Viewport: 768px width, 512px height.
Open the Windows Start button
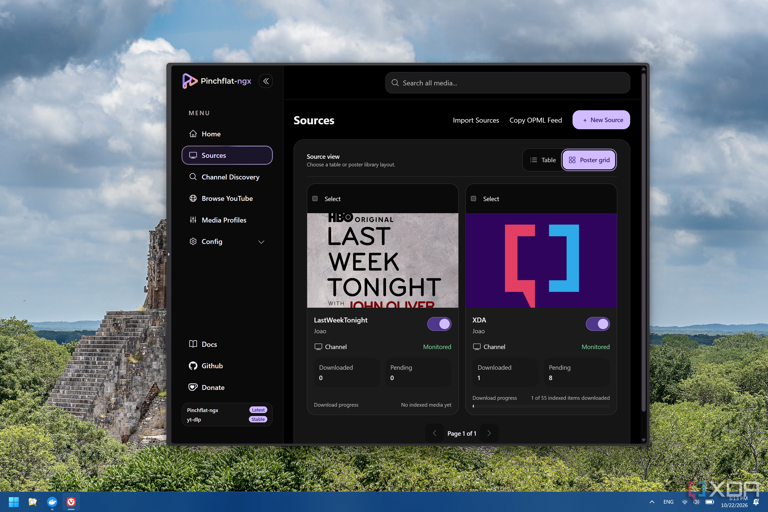click(x=14, y=502)
